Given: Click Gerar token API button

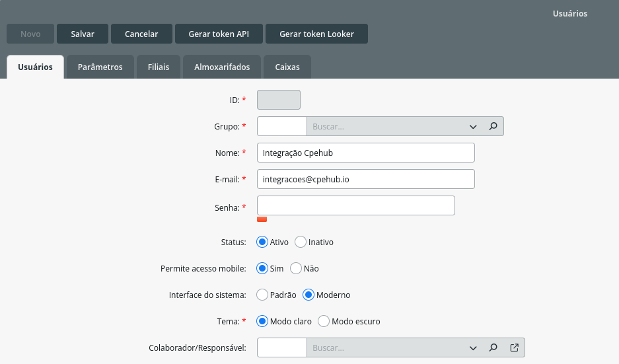Looking at the screenshot, I should tap(219, 34).
